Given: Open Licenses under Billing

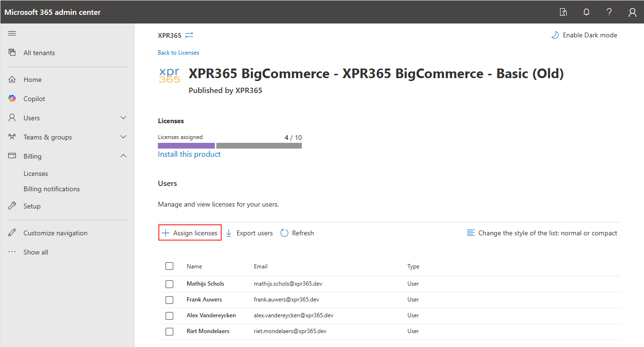Looking at the screenshot, I should pyautogui.click(x=36, y=173).
